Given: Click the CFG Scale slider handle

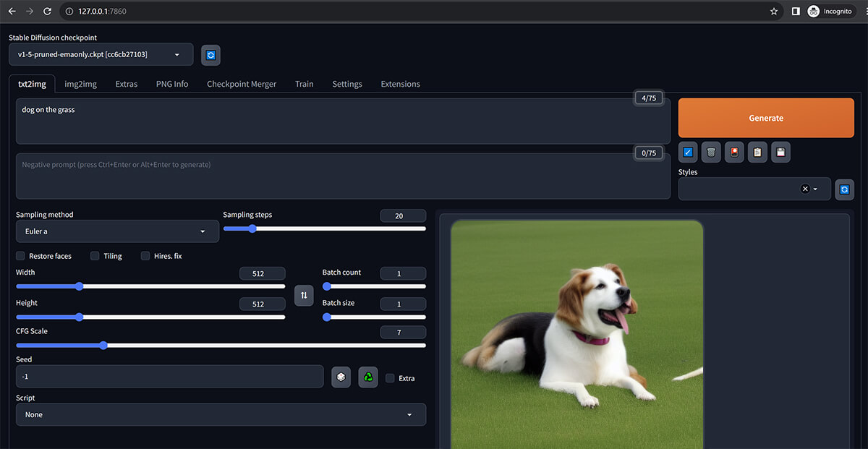Looking at the screenshot, I should coord(103,346).
